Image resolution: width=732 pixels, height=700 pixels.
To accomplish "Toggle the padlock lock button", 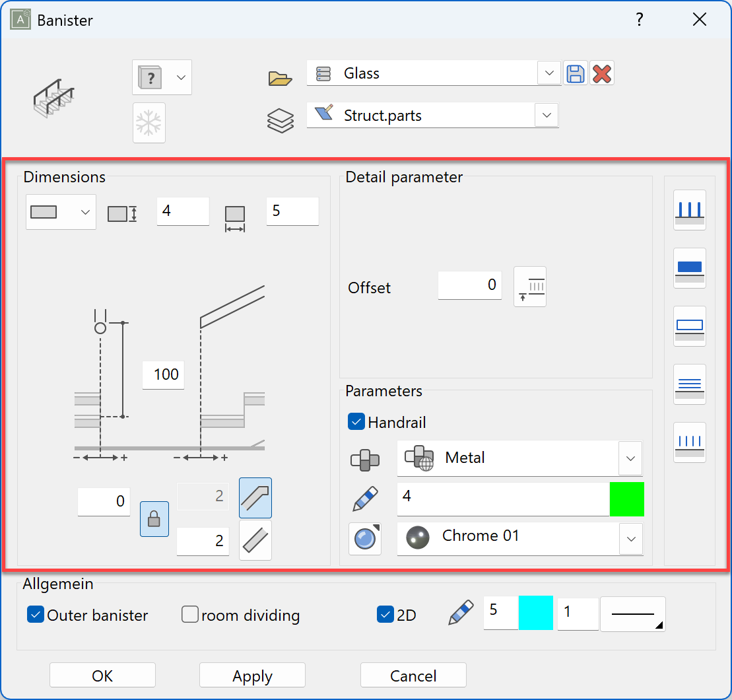I will [x=154, y=519].
